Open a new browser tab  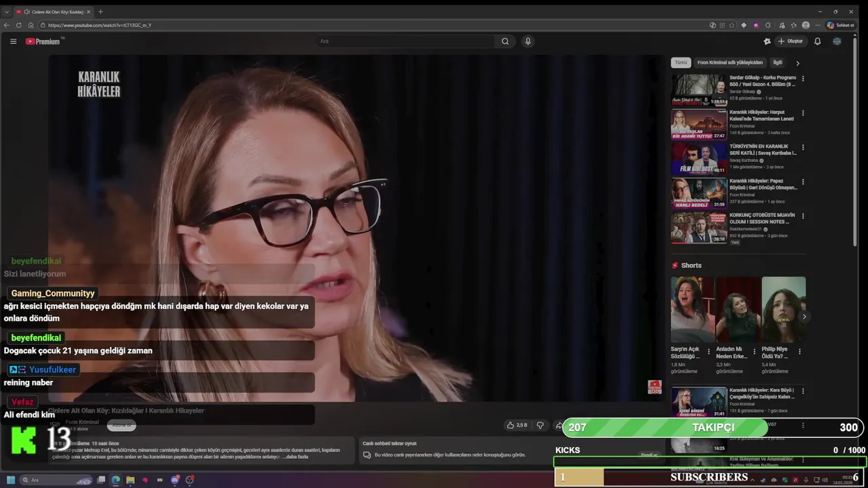100,12
